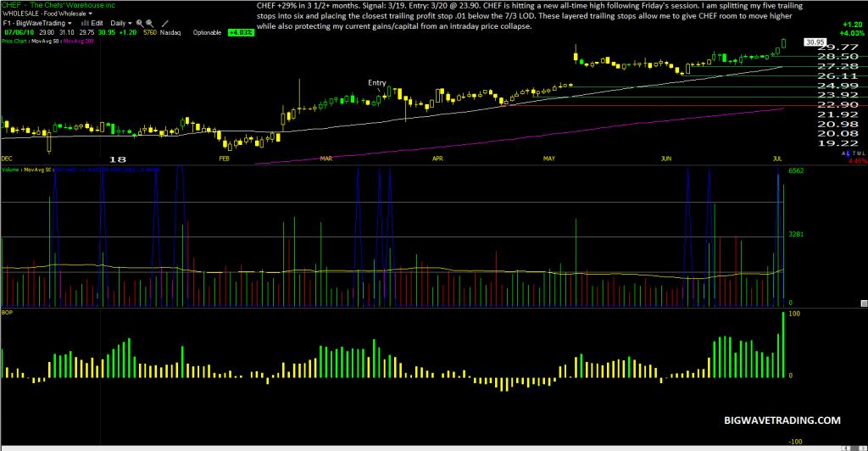Select the A scaling option letter
This screenshot has height=451, width=868.
843,153
